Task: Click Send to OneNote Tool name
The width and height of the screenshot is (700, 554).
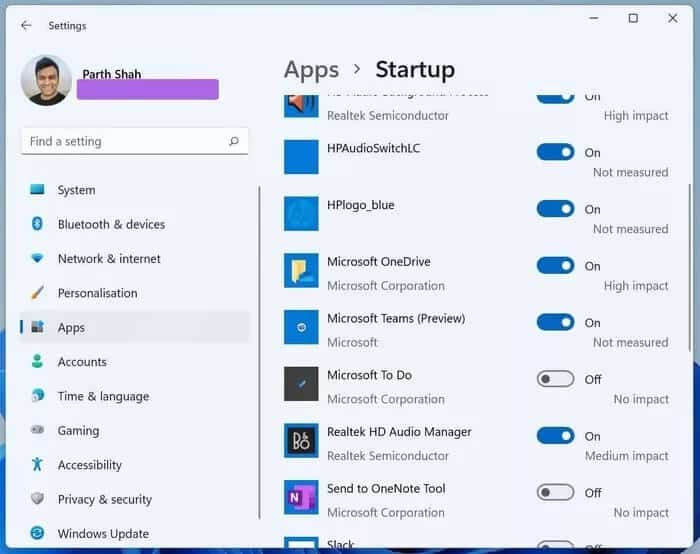Action: tap(386, 488)
